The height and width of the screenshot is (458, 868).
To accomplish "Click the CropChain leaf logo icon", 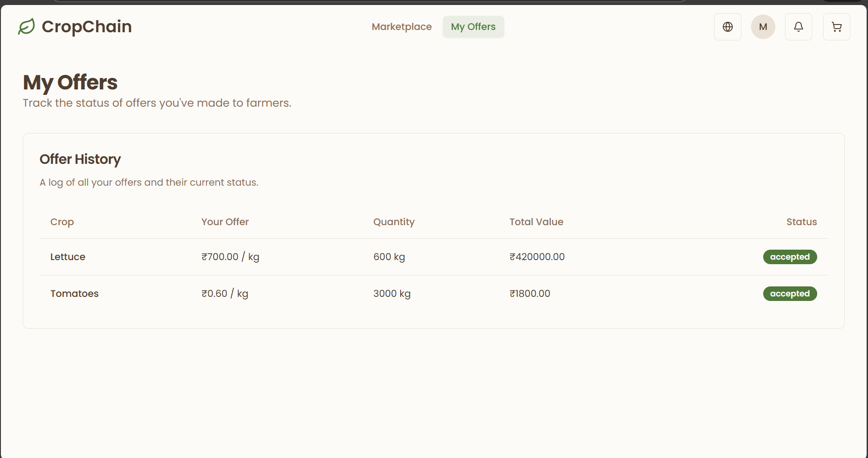I will pos(26,27).
